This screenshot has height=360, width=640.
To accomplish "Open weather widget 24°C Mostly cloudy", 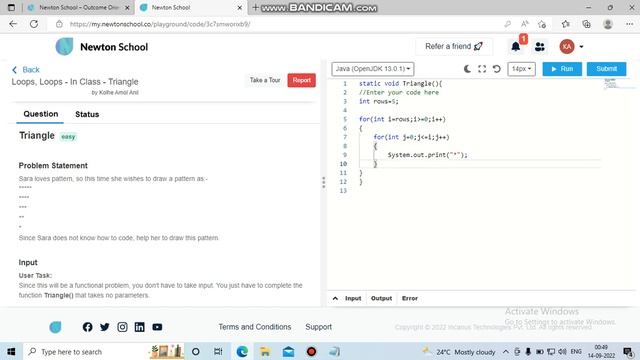I will (459, 351).
